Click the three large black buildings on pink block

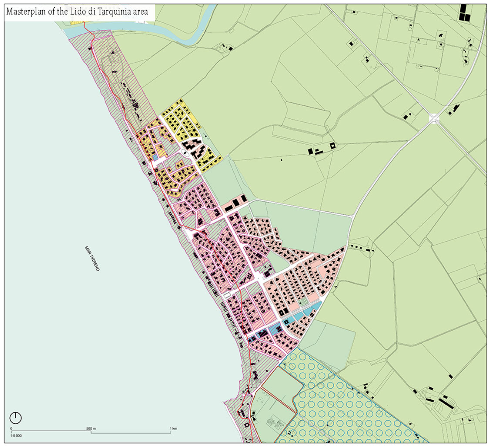pos(236,203)
